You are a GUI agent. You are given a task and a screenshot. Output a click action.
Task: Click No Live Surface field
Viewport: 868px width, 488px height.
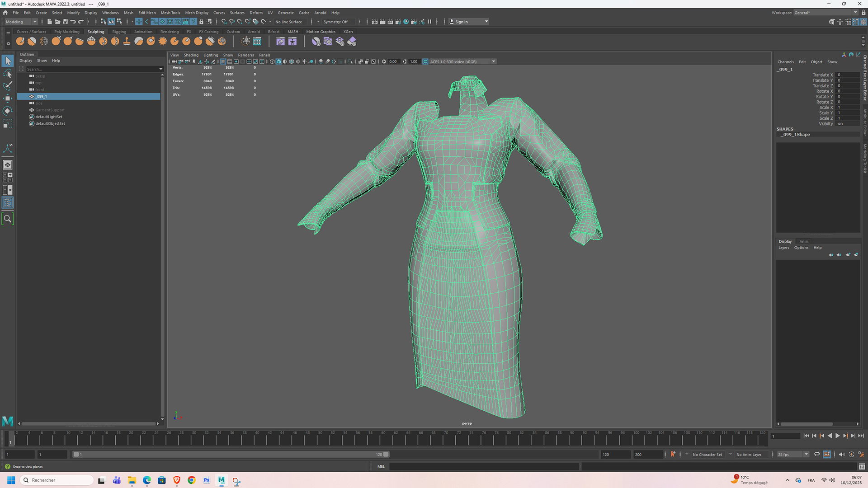pos(289,22)
